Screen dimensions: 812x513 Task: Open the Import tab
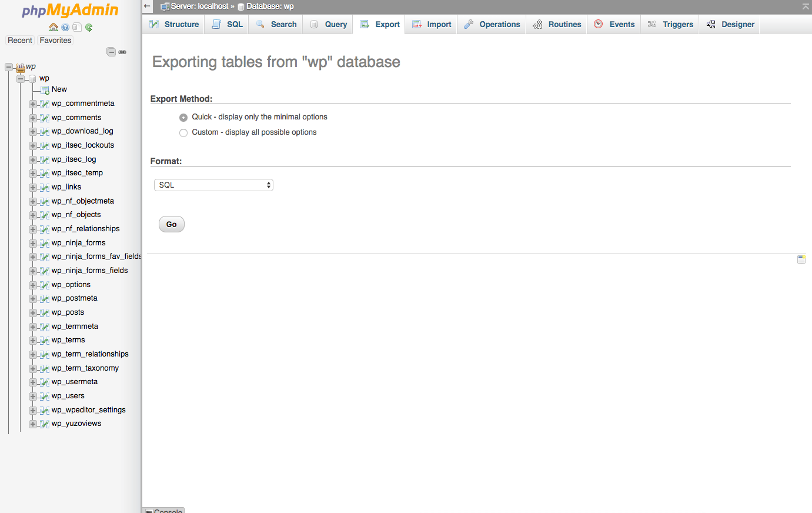pyautogui.click(x=432, y=24)
